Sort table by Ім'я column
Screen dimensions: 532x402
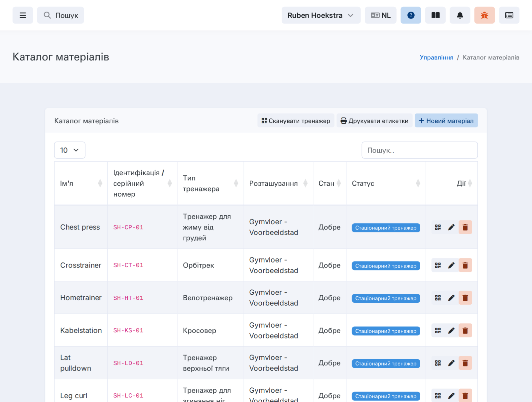[81, 183]
